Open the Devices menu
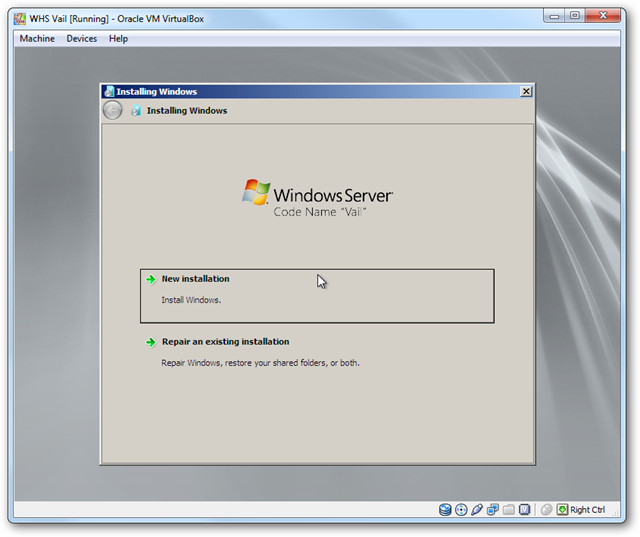The height and width of the screenshot is (537, 640). [82, 39]
